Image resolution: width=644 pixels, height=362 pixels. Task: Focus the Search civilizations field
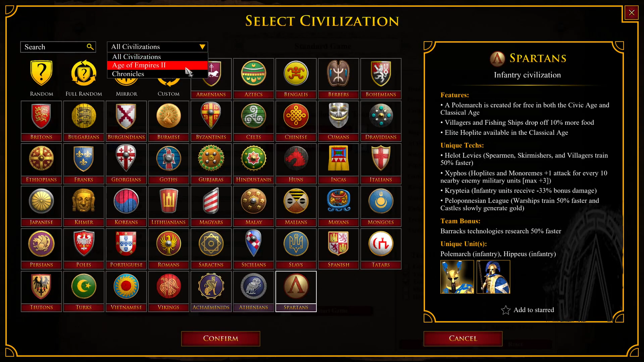[x=58, y=47]
